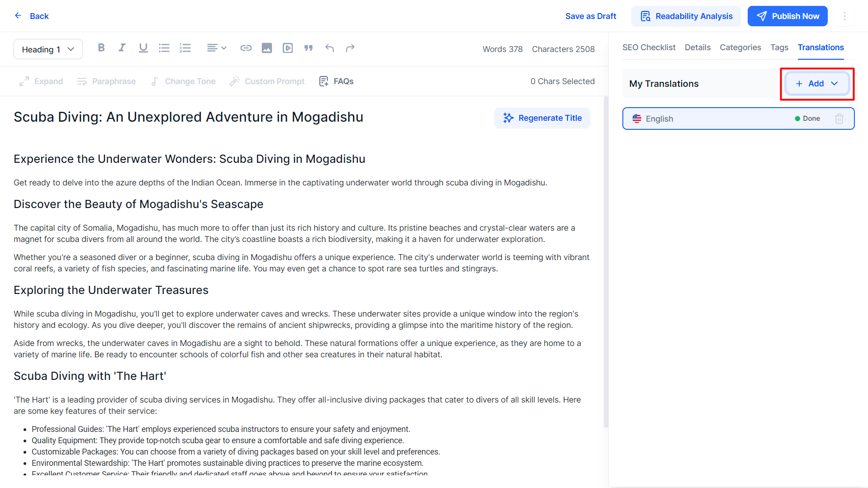Viewport: 868px width, 488px height.
Task: Insert a video embed
Action: [288, 48]
